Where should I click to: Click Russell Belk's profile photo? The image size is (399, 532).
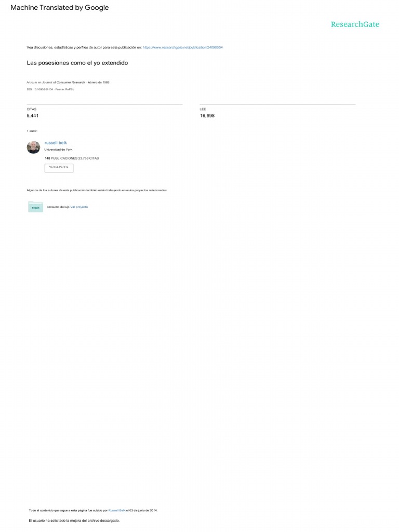click(33, 147)
